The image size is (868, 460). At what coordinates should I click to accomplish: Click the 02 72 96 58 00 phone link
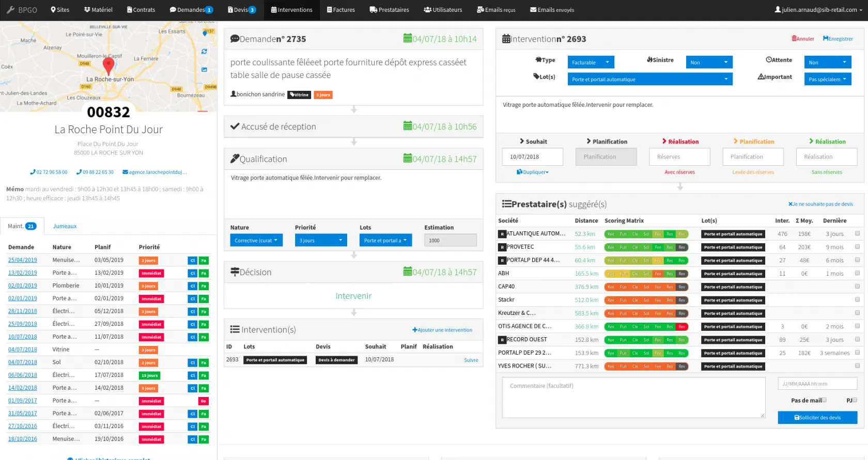tap(49, 172)
